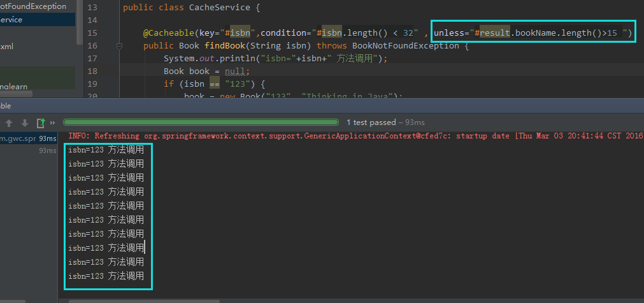Show more test toolbar actions chevron
Viewport: 644px width, 303px height.
53,122
